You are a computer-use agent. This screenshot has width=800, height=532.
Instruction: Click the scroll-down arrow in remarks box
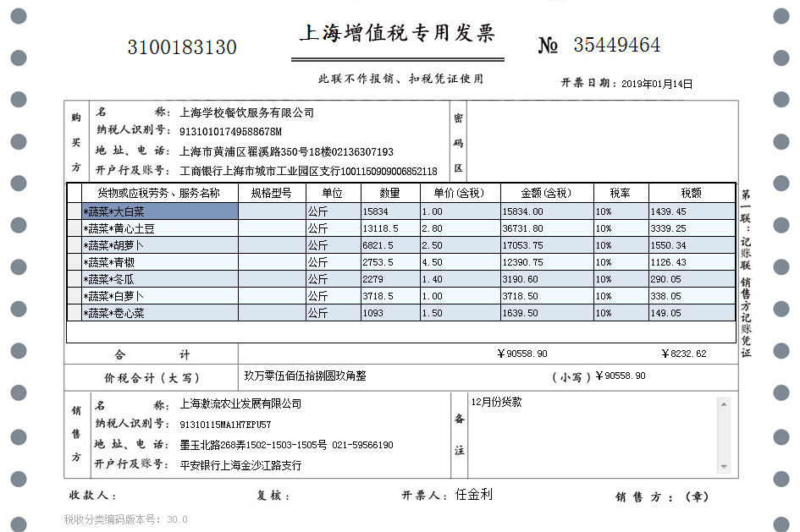[723, 466]
